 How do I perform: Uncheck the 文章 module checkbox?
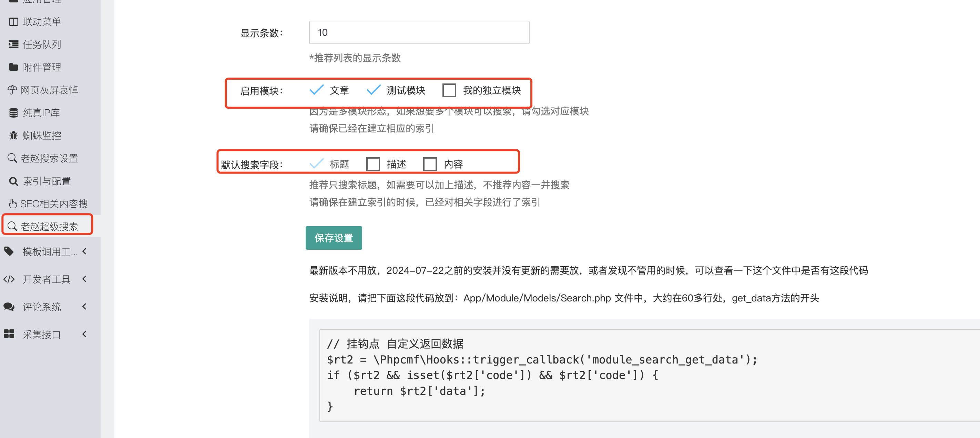[x=317, y=90]
